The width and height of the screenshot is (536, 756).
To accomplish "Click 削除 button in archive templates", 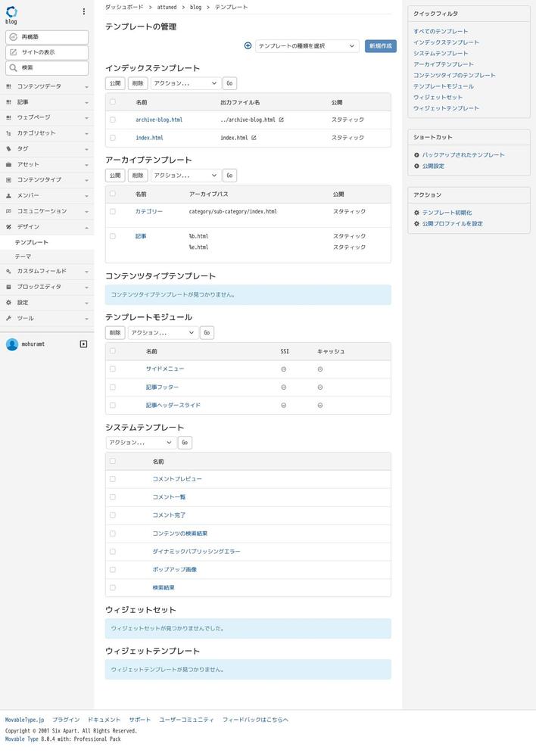I will click(x=138, y=176).
